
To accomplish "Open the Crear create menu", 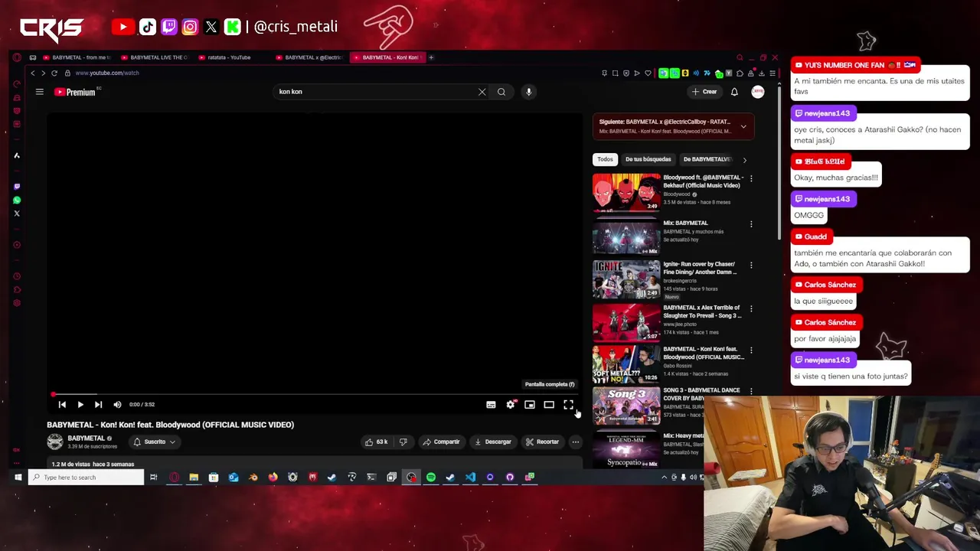I will [704, 92].
